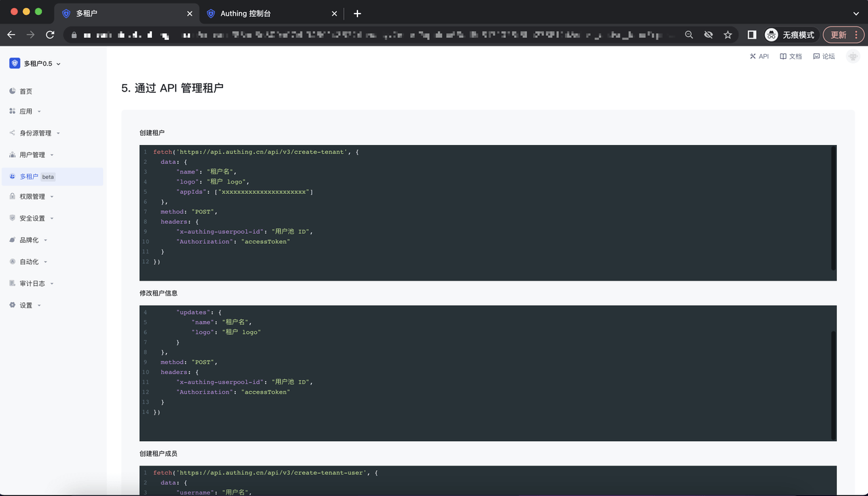Click the 身份源管理 share icon
This screenshot has height=496, width=868.
pyautogui.click(x=12, y=133)
